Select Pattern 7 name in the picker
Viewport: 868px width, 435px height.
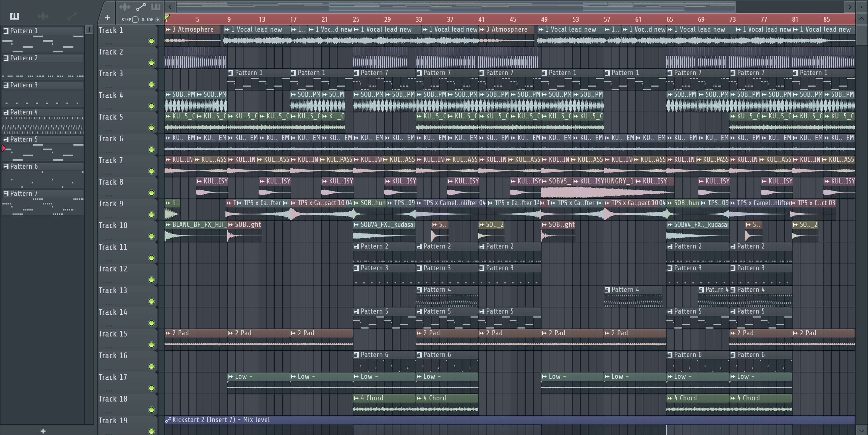(x=24, y=193)
